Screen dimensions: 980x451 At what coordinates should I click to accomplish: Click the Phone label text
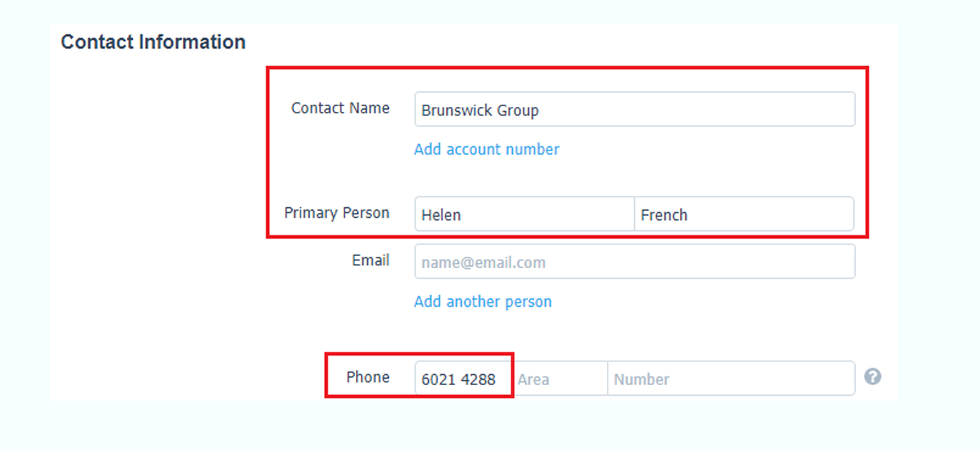click(368, 377)
